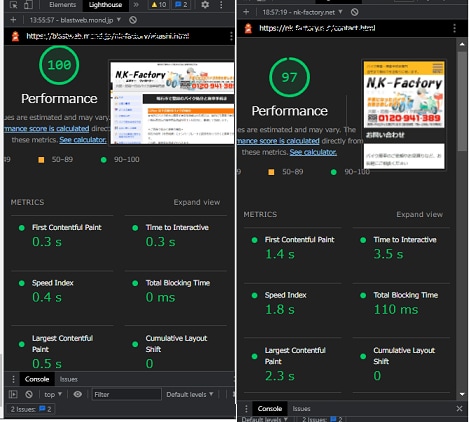The image size is (470, 422).
Task: Start new Lighthouse report with plus in left panel
Action: pyautogui.click(x=13, y=20)
